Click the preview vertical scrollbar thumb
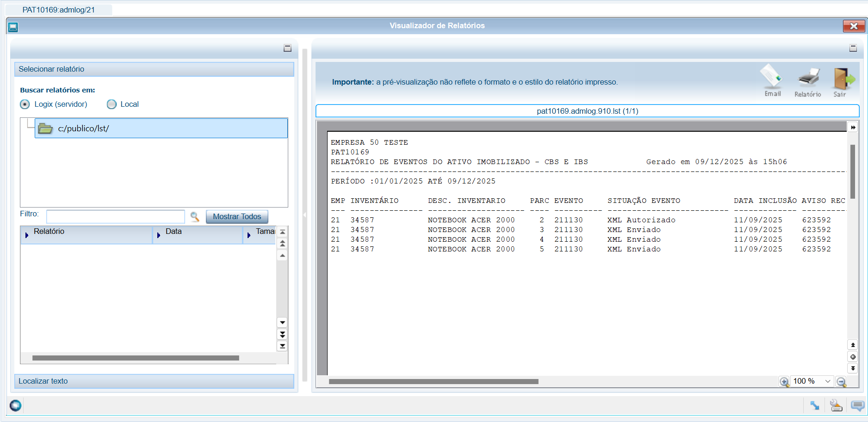868x422 pixels. click(853, 171)
